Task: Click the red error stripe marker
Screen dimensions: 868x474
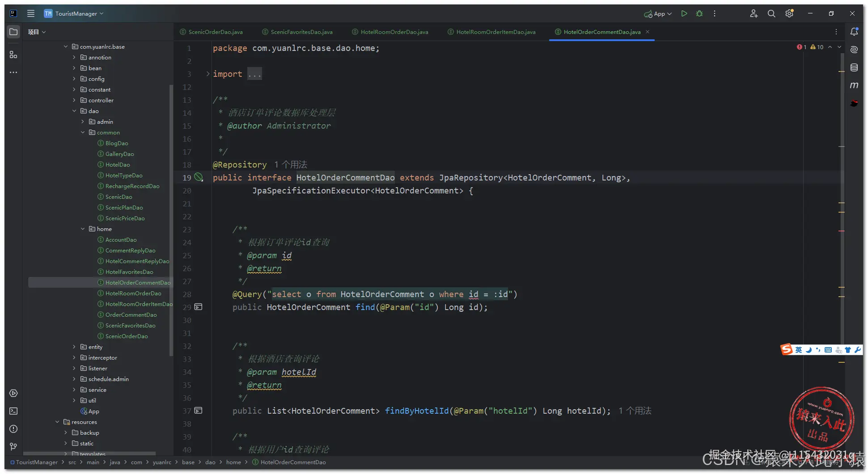Action: 841,231
